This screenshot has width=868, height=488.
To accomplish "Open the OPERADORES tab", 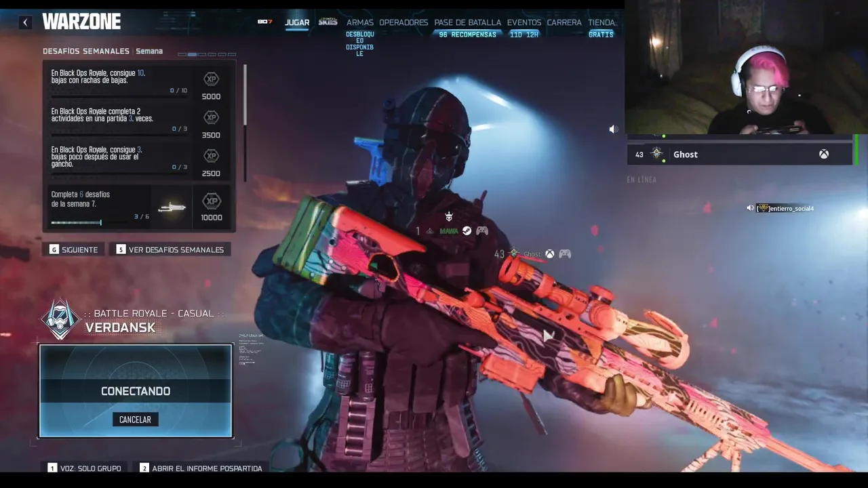I will pos(403,22).
